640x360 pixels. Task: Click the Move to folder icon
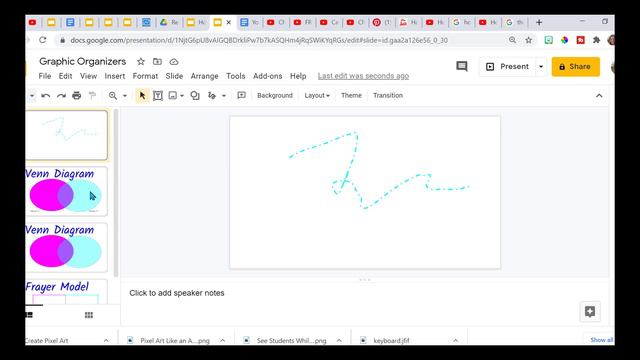tap(157, 62)
